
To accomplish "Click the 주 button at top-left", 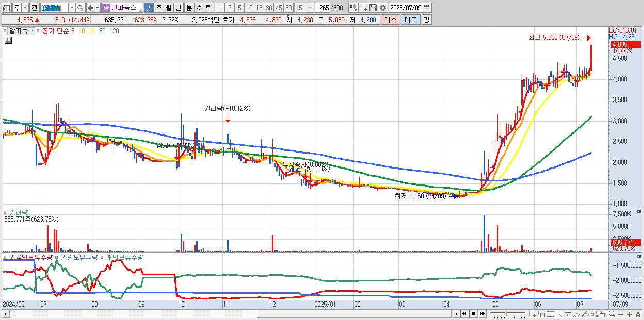I will click(x=17, y=8).
